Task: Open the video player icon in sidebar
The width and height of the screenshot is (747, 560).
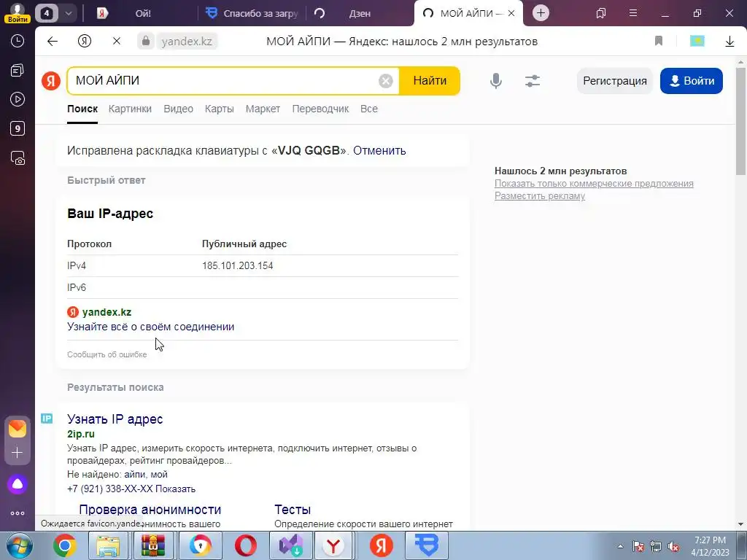Action: [x=18, y=99]
